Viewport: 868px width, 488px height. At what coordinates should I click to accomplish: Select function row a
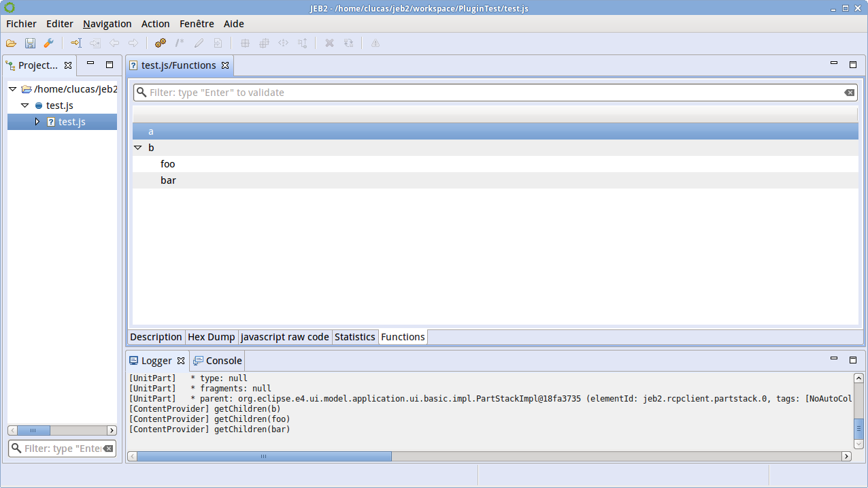pyautogui.click(x=495, y=131)
